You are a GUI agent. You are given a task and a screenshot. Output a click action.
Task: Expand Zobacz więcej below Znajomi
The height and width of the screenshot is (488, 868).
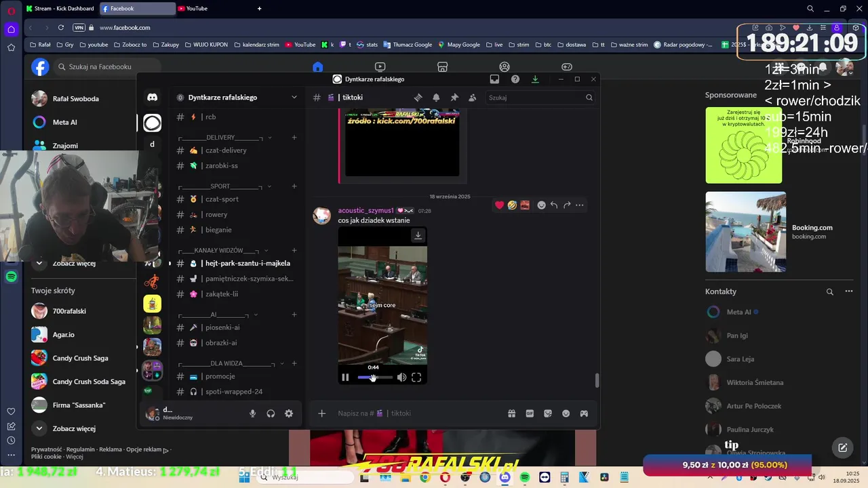click(x=75, y=263)
